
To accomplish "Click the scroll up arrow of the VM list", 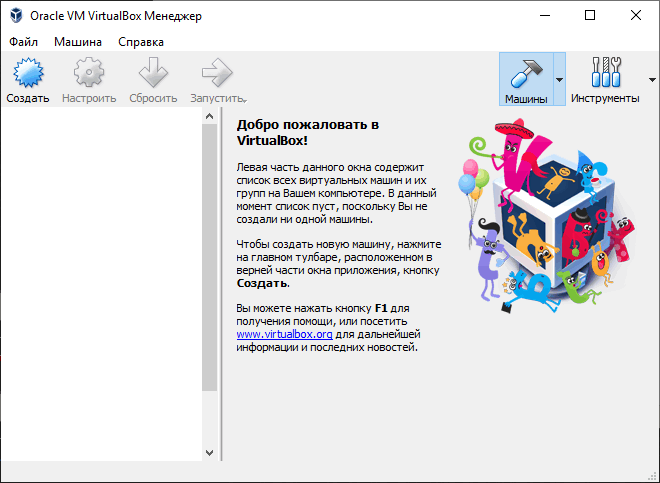I will (x=210, y=116).
